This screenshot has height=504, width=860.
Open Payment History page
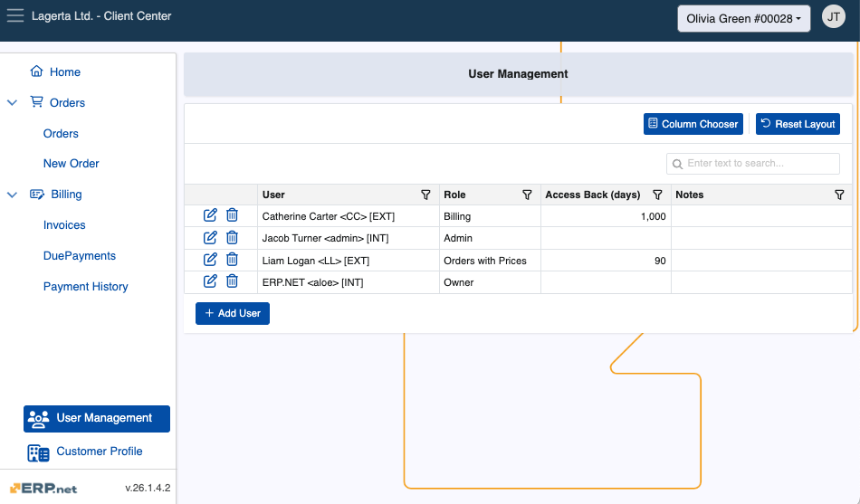(x=85, y=287)
